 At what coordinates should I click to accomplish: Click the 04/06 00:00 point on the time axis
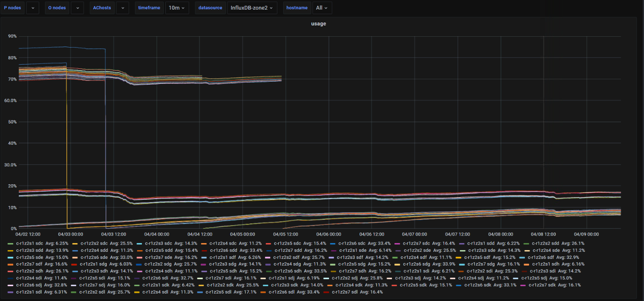pos(329,234)
